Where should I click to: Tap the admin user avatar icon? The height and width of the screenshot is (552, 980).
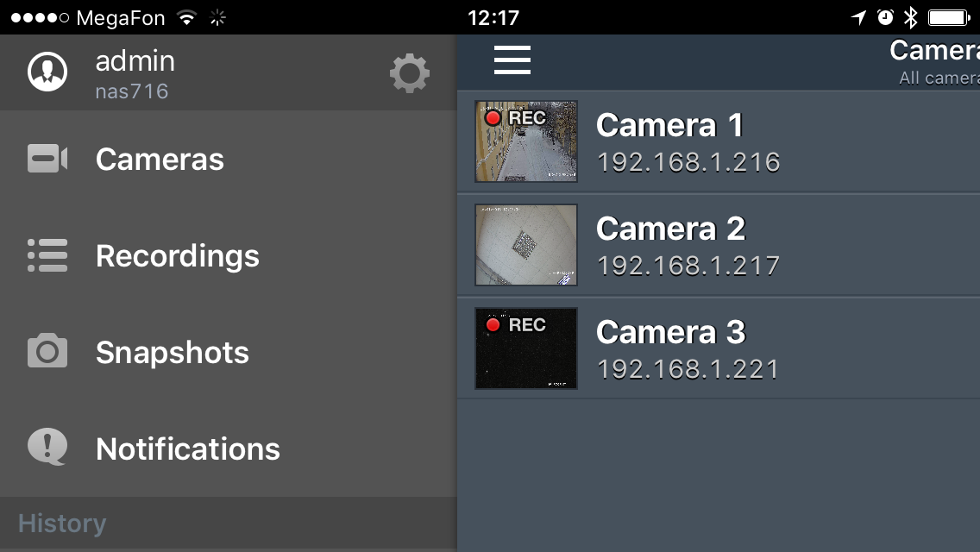pyautogui.click(x=47, y=72)
